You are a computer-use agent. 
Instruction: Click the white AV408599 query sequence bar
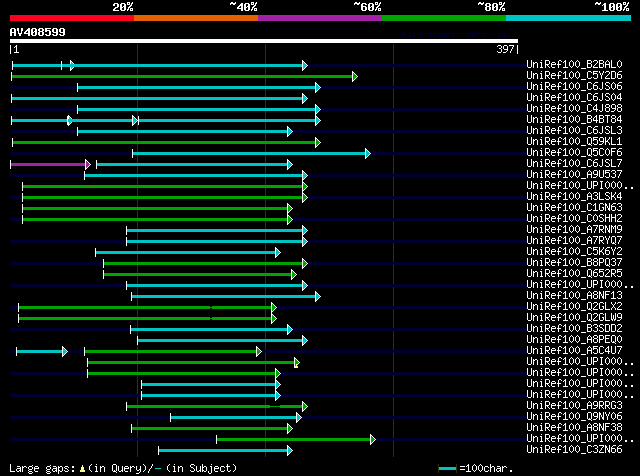tap(264, 41)
